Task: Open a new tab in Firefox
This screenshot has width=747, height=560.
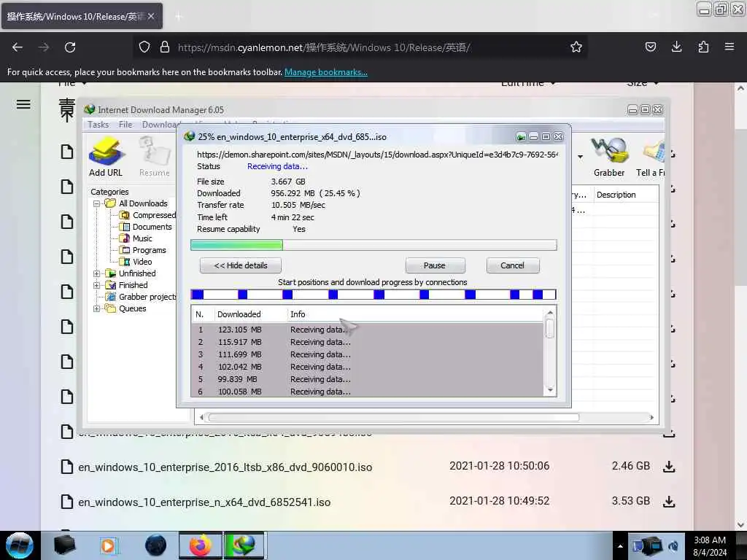Action: point(178,17)
